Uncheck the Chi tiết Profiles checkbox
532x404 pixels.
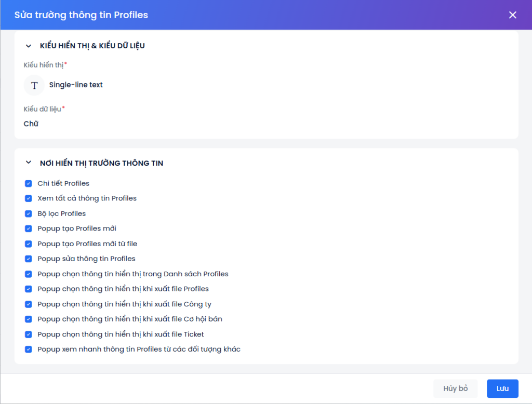coord(29,183)
